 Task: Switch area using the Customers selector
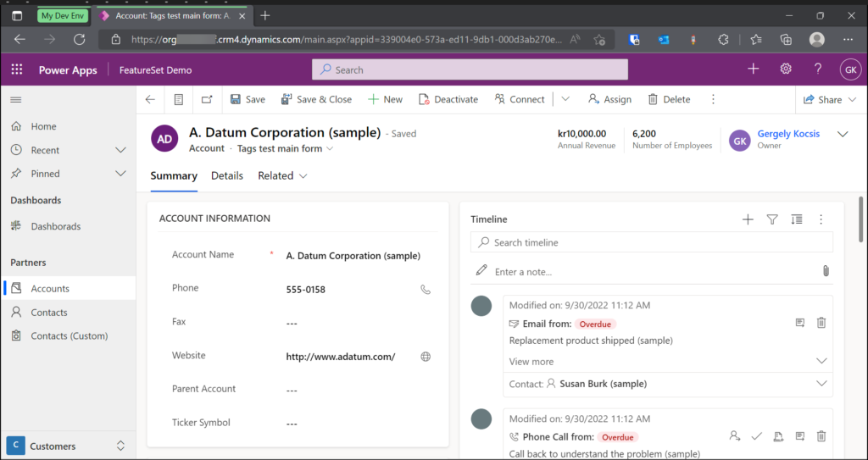[x=68, y=446]
